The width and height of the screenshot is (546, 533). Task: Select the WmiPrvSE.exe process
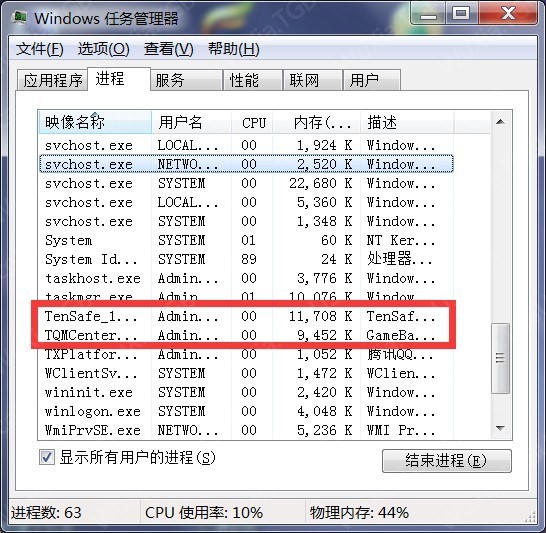coord(246,430)
